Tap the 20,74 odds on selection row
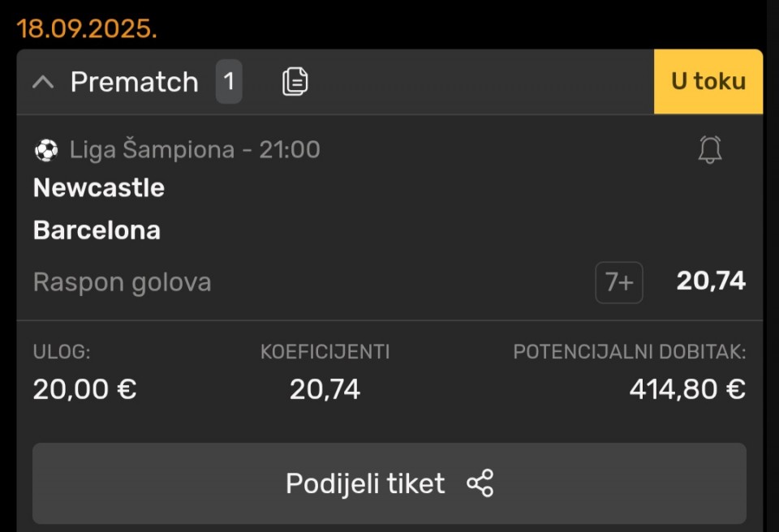This screenshot has height=532, width=779. (711, 281)
